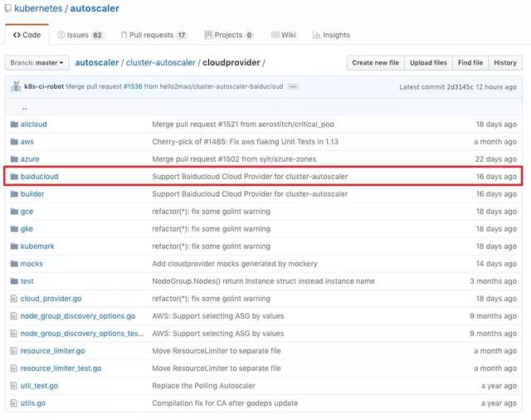Click the aws commit message 'Cherry-pick of #1485'
531x420 pixels.
(246, 142)
